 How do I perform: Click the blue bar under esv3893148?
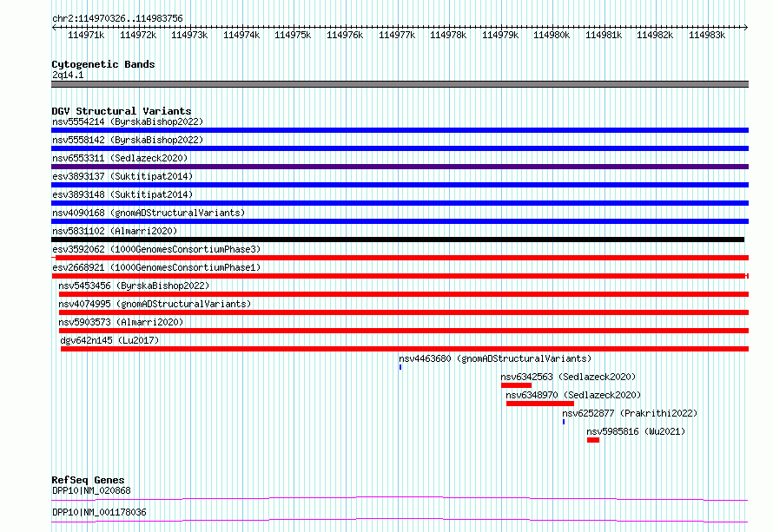click(x=400, y=203)
